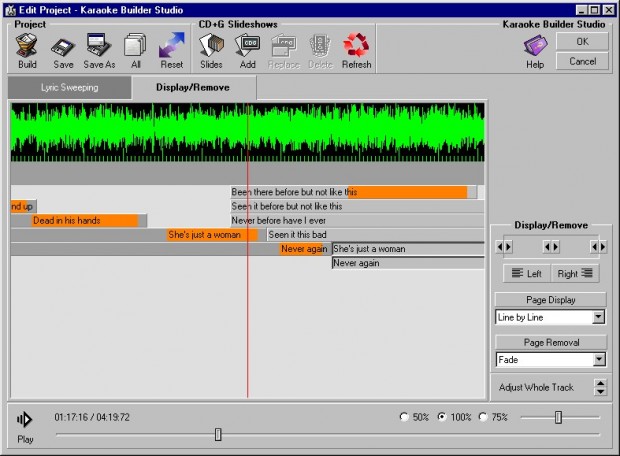
Task: Click the Cancel button
Action: [582, 61]
